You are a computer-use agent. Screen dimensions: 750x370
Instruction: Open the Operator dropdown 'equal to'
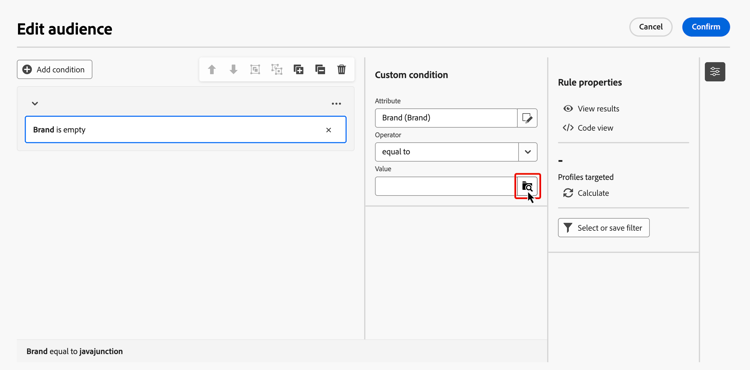[456, 152]
